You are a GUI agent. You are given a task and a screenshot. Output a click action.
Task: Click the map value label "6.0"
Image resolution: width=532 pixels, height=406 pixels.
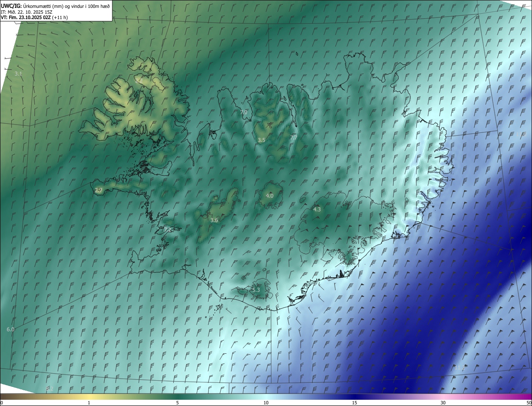click(x=10, y=329)
